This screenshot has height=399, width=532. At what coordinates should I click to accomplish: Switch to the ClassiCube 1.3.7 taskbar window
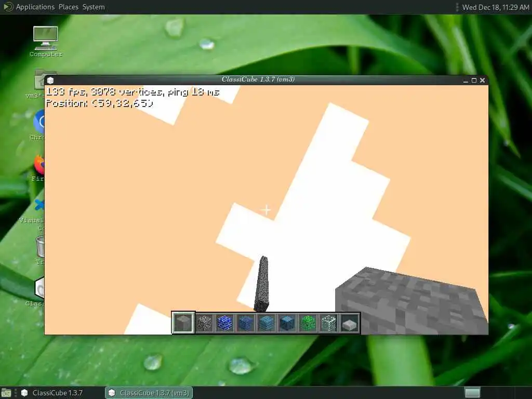pos(52,393)
